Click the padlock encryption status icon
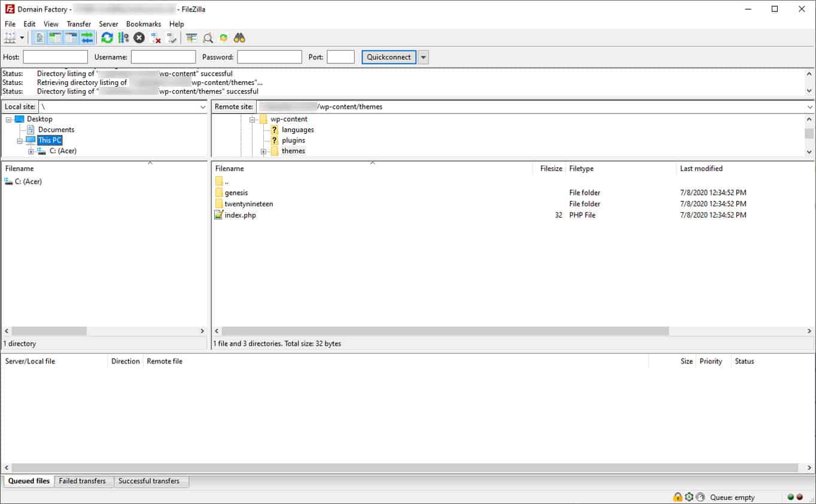Viewport: 816px width, 504px height. (678, 497)
